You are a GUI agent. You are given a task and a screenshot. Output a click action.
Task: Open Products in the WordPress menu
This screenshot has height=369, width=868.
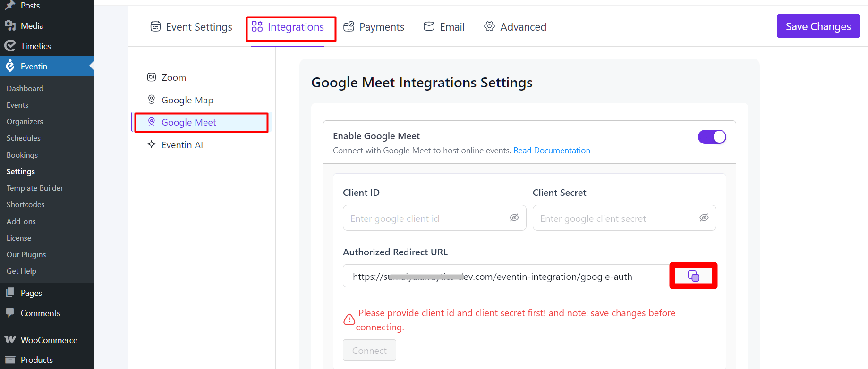pos(47,360)
